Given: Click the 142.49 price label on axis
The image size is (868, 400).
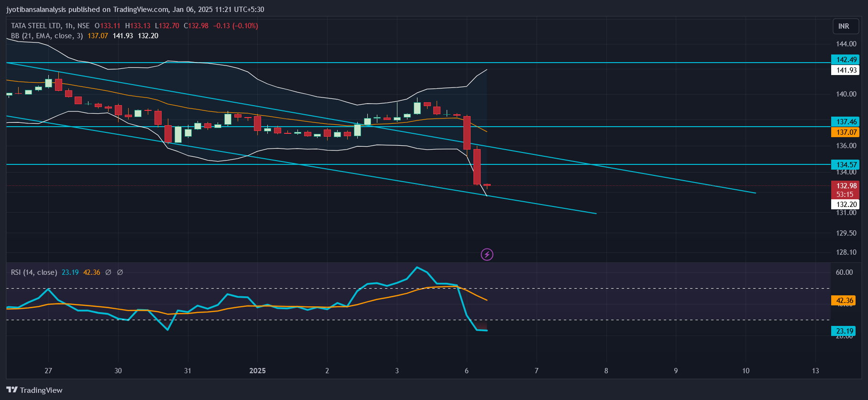Looking at the screenshot, I should (846, 60).
